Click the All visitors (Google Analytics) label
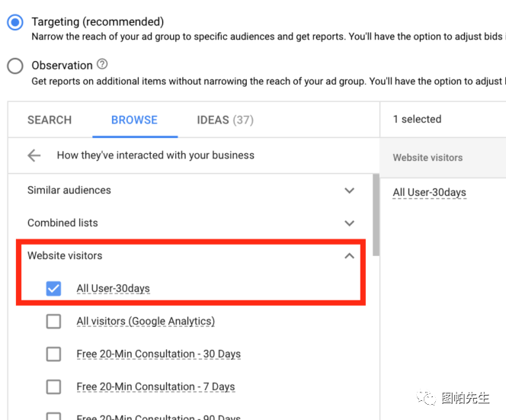Image resolution: width=506 pixels, height=420 pixels. click(x=146, y=322)
